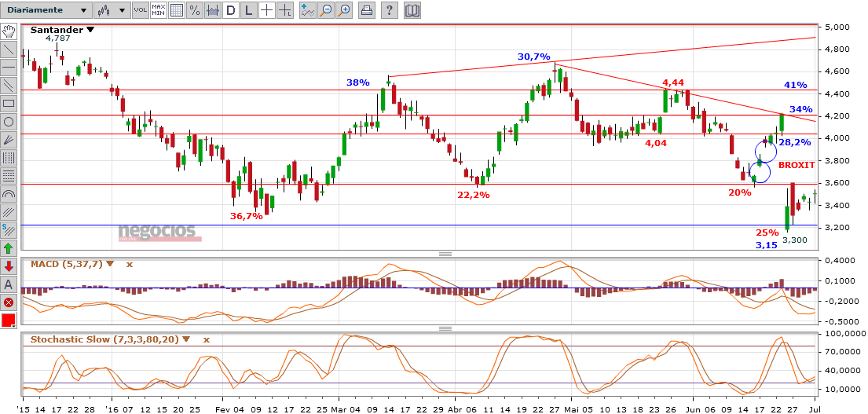This screenshot has width=868, height=414.
Task: Toggle the VOL volume button
Action: pos(141,9)
